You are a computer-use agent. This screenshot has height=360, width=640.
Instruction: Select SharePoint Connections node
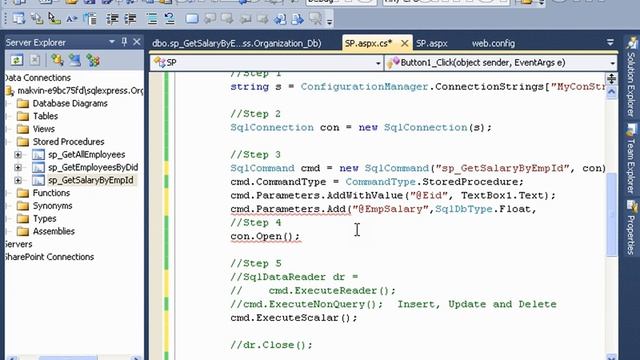point(49,257)
